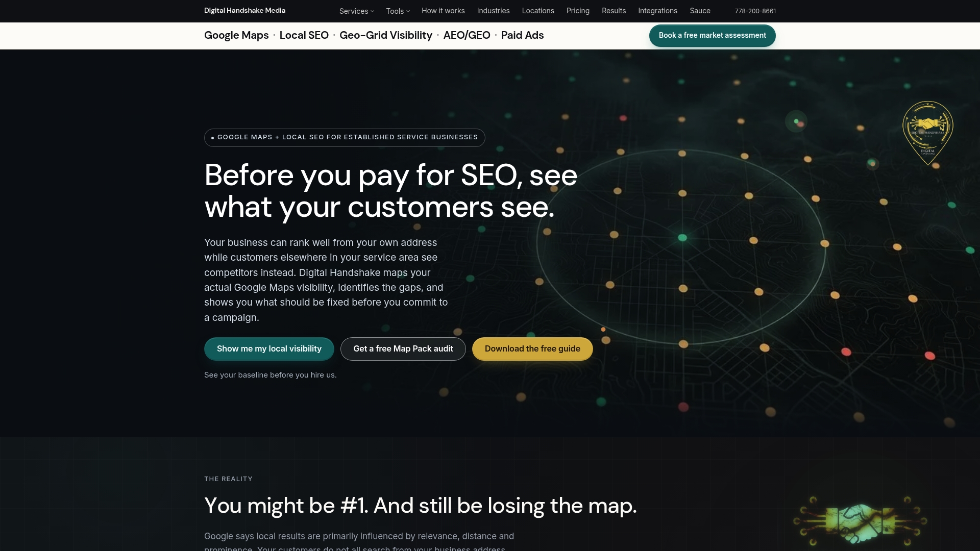The width and height of the screenshot is (980, 551).
Task: Select Integrations in the navigation bar
Action: (657, 11)
